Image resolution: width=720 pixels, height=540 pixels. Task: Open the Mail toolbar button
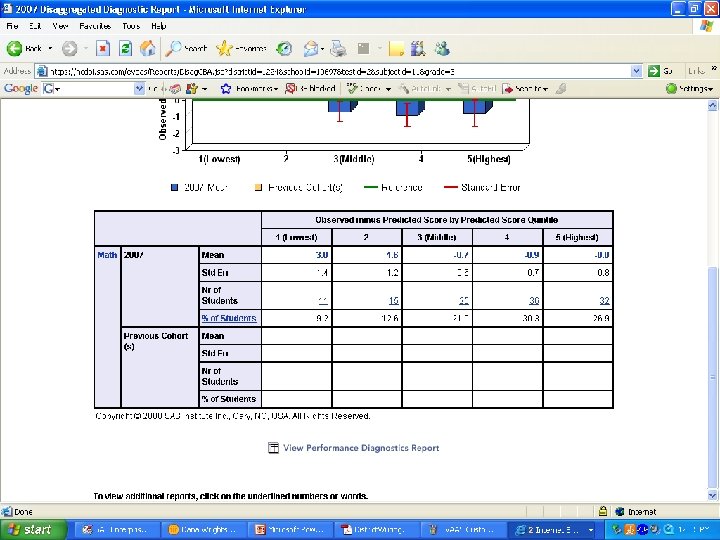[x=311, y=48]
